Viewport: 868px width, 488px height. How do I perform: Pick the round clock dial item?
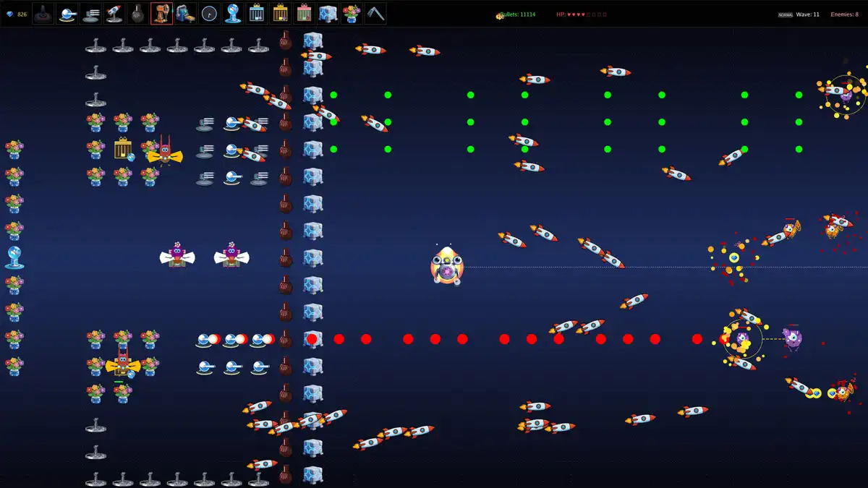(x=209, y=13)
